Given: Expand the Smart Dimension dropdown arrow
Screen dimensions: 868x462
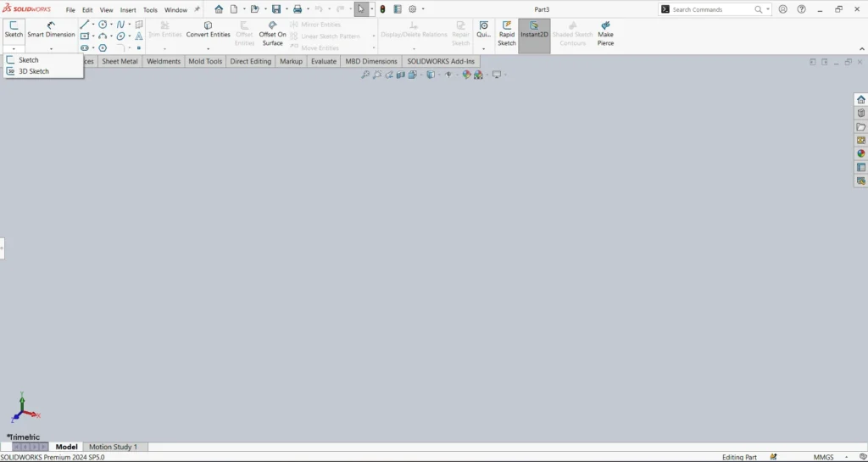Looking at the screenshot, I should click(x=51, y=48).
